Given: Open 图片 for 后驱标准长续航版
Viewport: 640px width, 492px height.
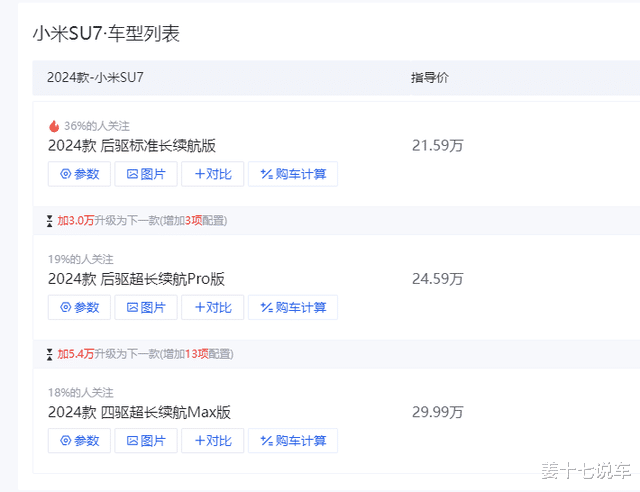Looking at the screenshot, I should click(x=146, y=174).
